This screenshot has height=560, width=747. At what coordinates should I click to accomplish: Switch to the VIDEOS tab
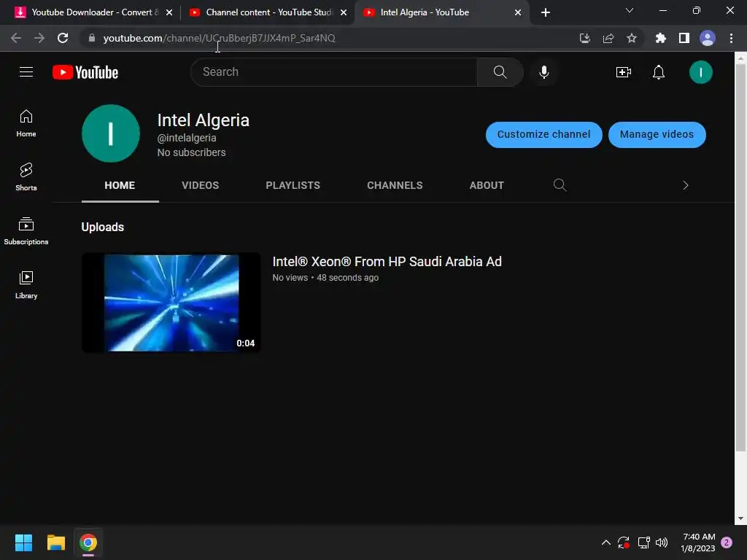coord(200,185)
